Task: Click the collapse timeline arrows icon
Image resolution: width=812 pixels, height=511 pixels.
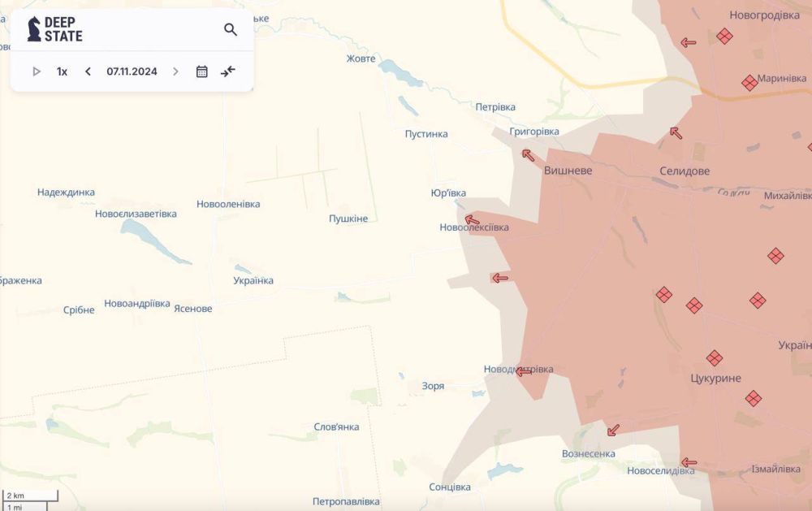Action: tap(228, 71)
